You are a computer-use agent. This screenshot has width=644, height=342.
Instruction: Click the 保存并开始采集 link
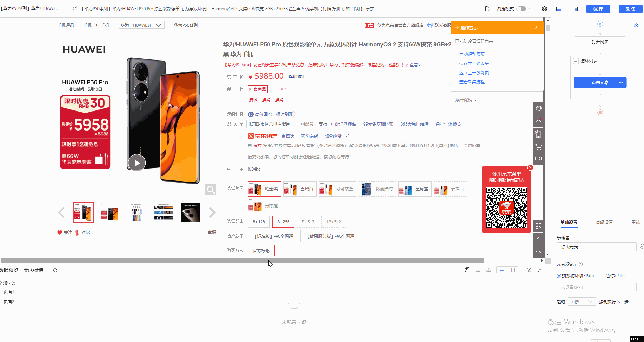coord(474,63)
